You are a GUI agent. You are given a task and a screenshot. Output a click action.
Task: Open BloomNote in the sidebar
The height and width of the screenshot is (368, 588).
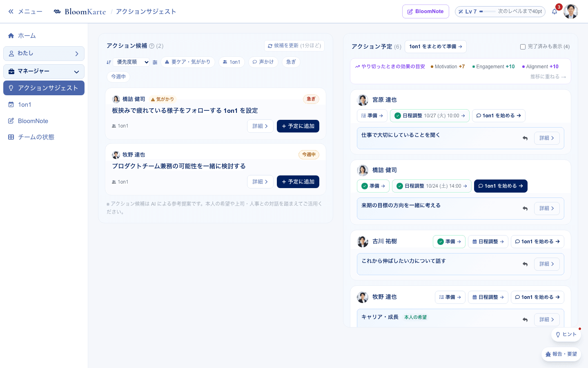coord(44,121)
